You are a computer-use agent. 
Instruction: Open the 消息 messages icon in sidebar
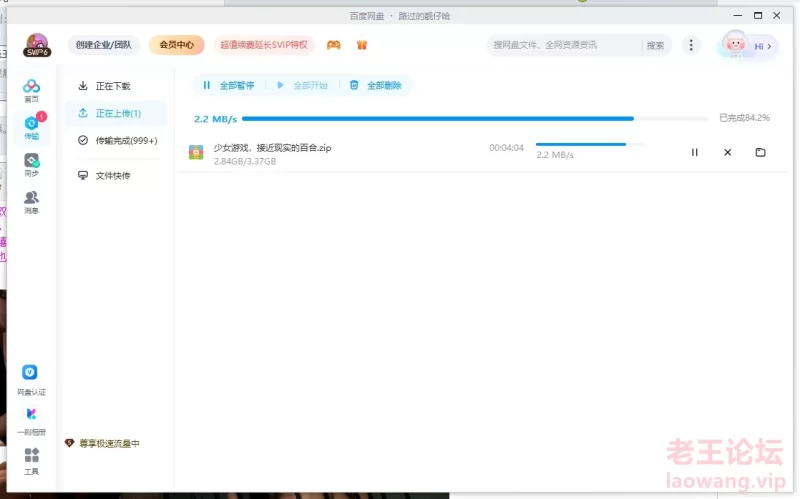[x=31, y=202]
